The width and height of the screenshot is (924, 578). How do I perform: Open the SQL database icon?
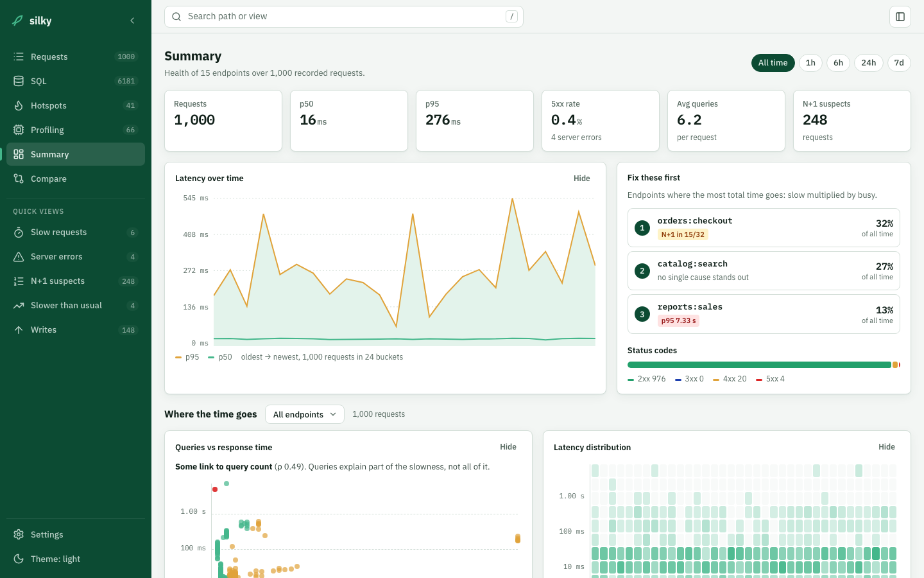(19, 81)
